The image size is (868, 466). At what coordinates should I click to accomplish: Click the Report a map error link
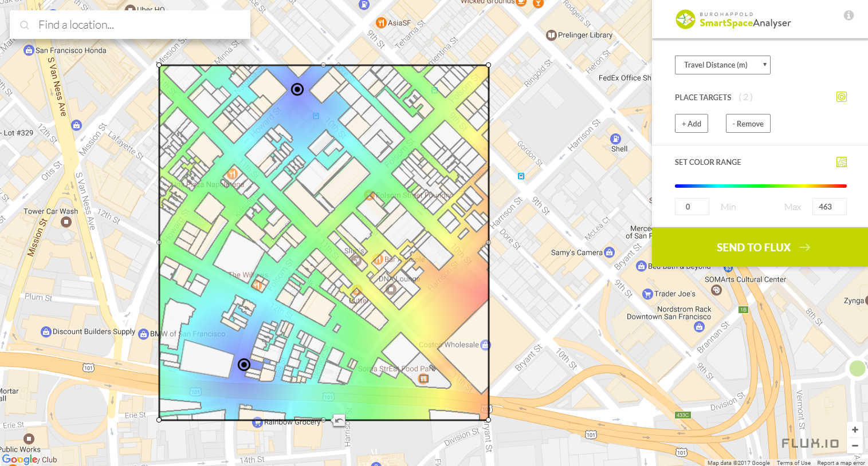click(840, 463)
